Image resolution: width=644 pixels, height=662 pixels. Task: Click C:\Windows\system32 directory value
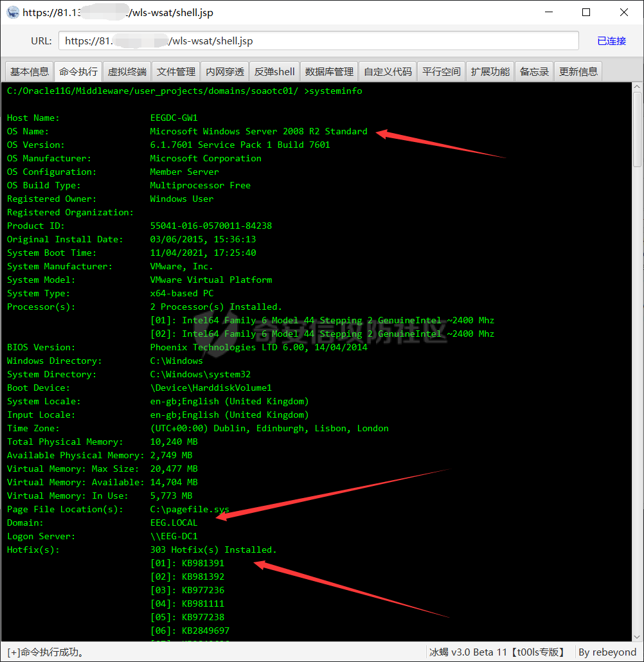pyautogui.click(x=200, y=375)
